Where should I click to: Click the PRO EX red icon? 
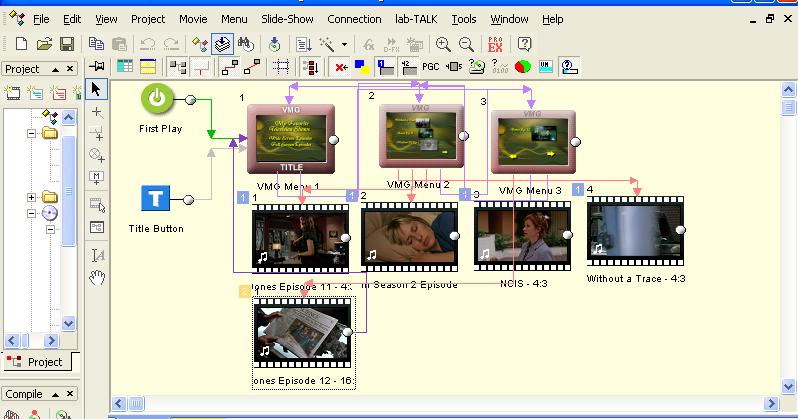495,44
